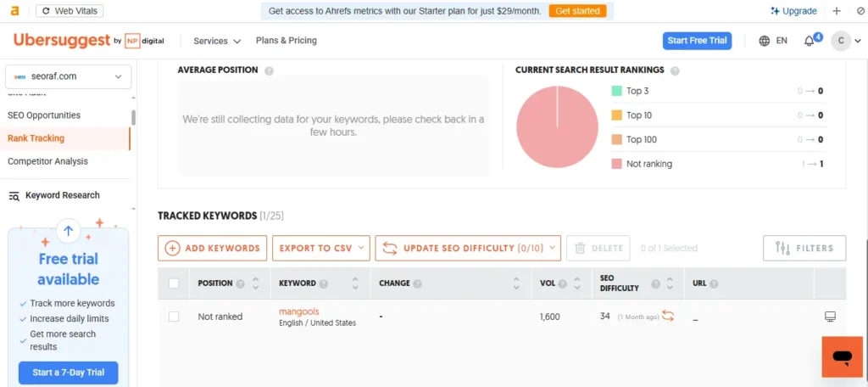Open Competitor Analysis in sidebar
868x387 pixels.
coord(47,161)
